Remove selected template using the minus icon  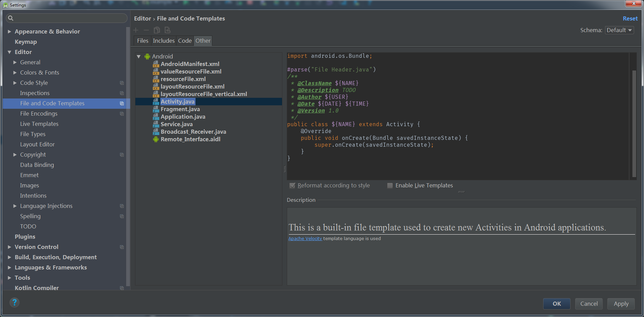[x=146, y=30]
